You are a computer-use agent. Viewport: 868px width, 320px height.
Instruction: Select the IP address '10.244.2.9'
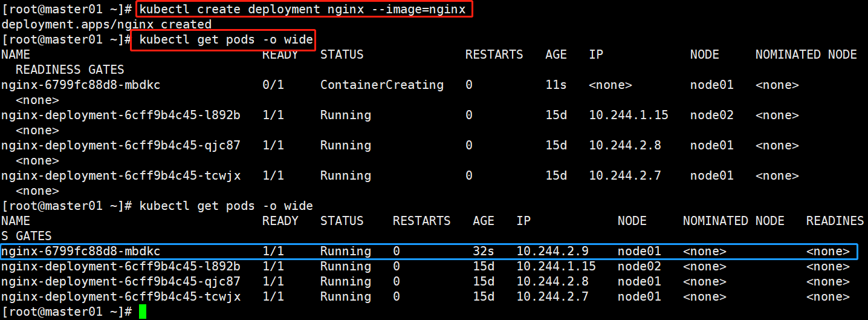tap(552, 251)
